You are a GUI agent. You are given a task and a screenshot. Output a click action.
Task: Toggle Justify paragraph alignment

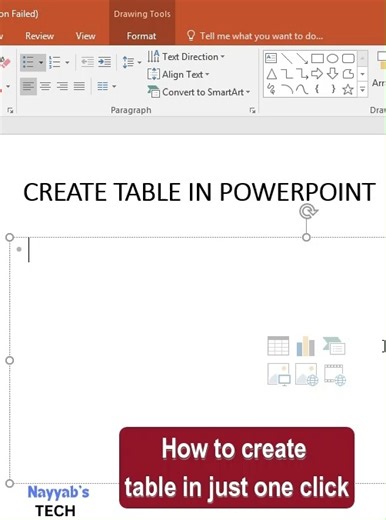79,87
